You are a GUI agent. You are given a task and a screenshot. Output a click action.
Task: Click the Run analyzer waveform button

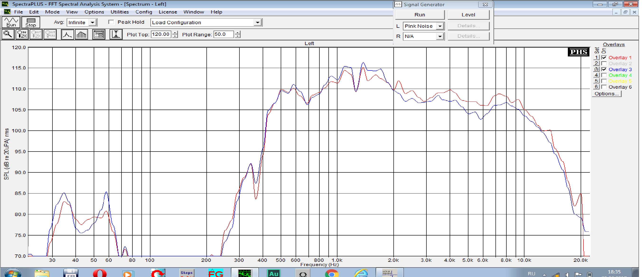11,22
